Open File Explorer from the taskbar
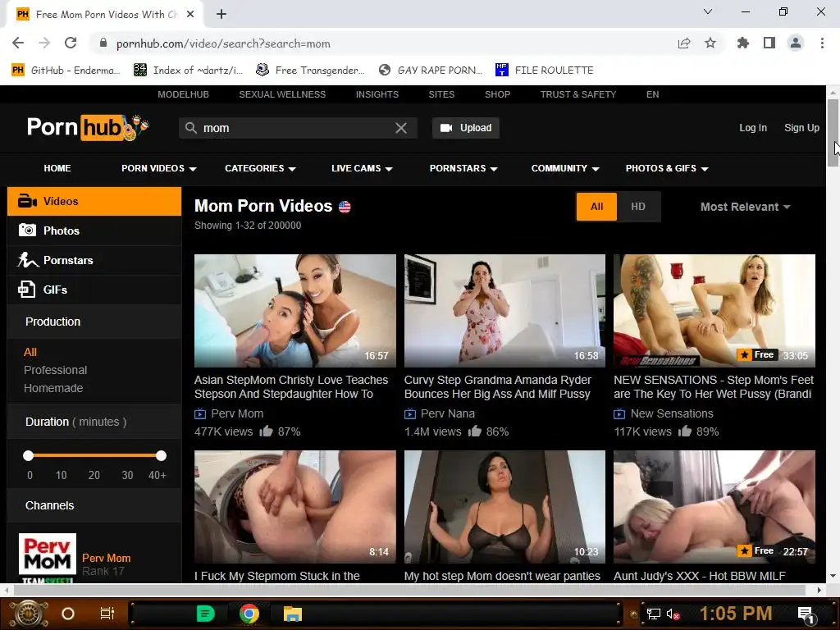This screenshot has width=840, height=630. click(x=293, y=614)
